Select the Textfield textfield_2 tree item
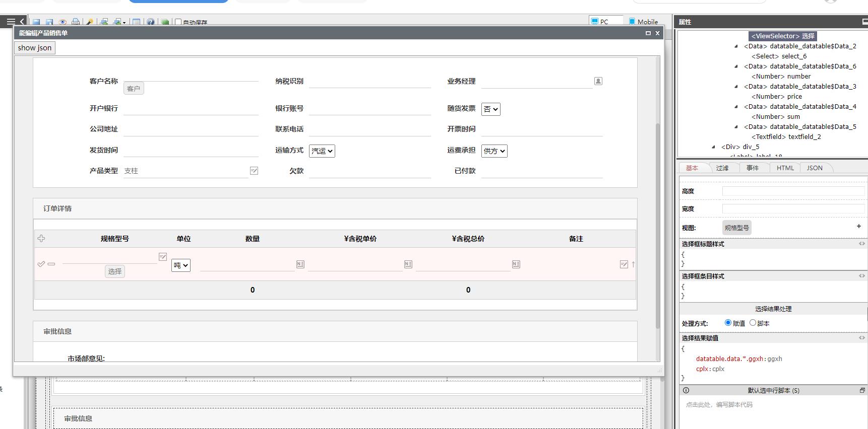 pyautogui.click(x=786, y=137)
